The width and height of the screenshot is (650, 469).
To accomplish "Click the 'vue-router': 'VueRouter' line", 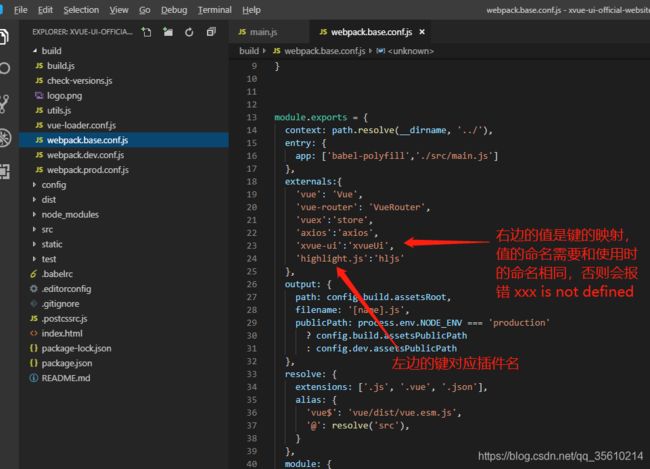I will [363, 207].
